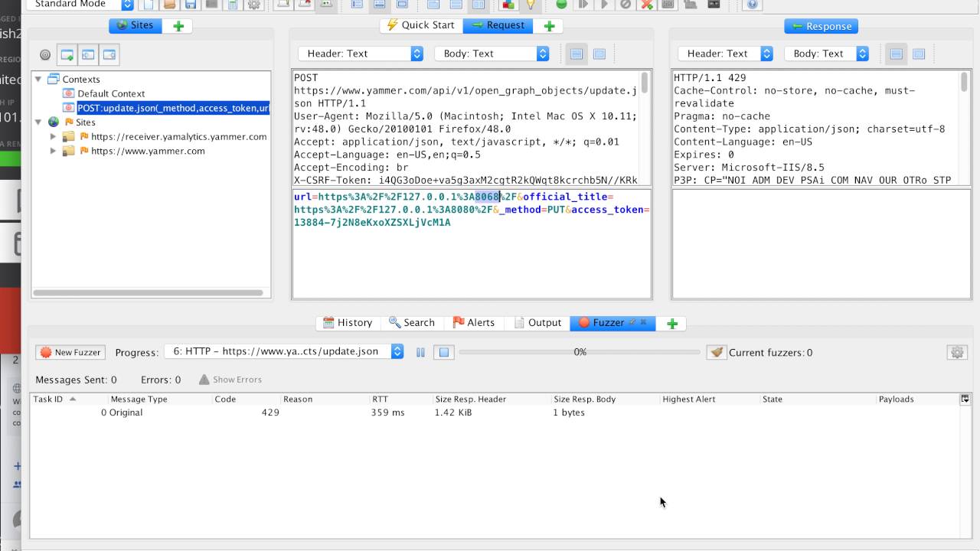This screenshot has height=551, width=980.
Task: Click the Show Errors button
Action: point(230,380)
